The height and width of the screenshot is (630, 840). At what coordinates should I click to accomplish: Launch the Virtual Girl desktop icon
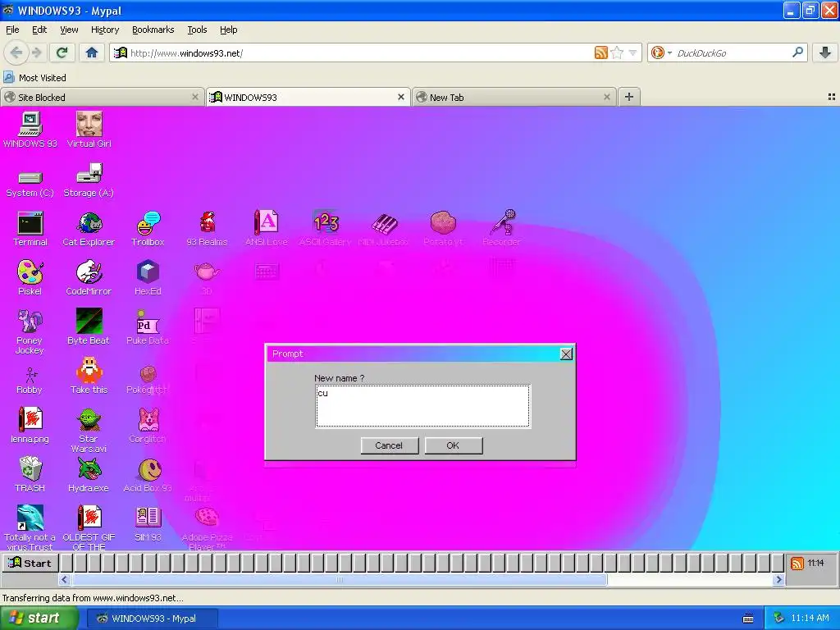click(x=89, y=130)
